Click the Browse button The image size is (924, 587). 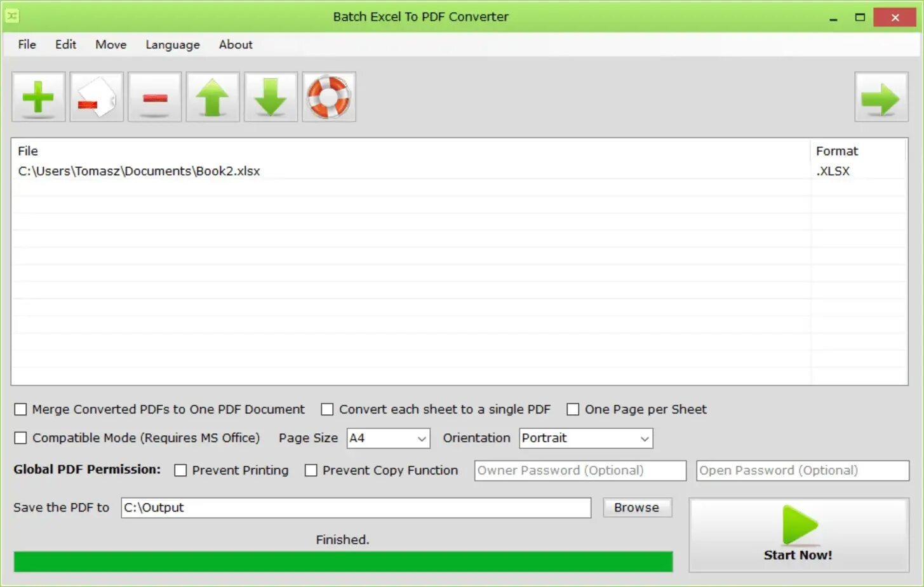point(637,508)
